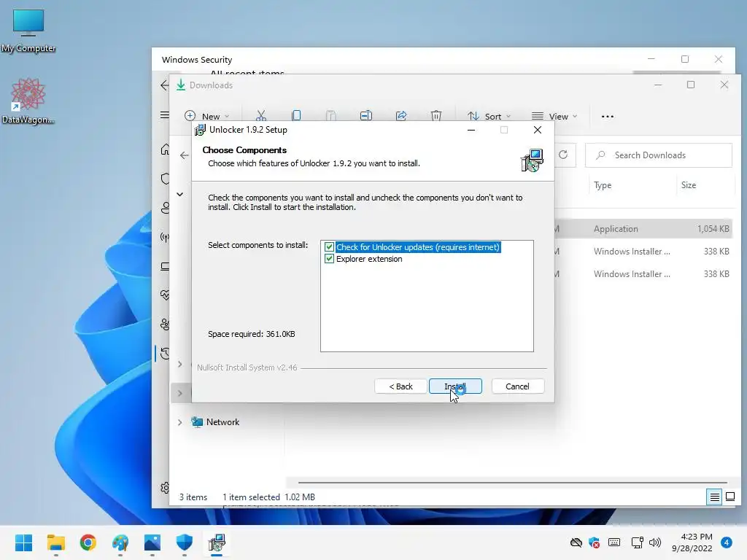Open Firewall & network protection icon
This screenshot has height=560, width=747.
coord(165,237)
